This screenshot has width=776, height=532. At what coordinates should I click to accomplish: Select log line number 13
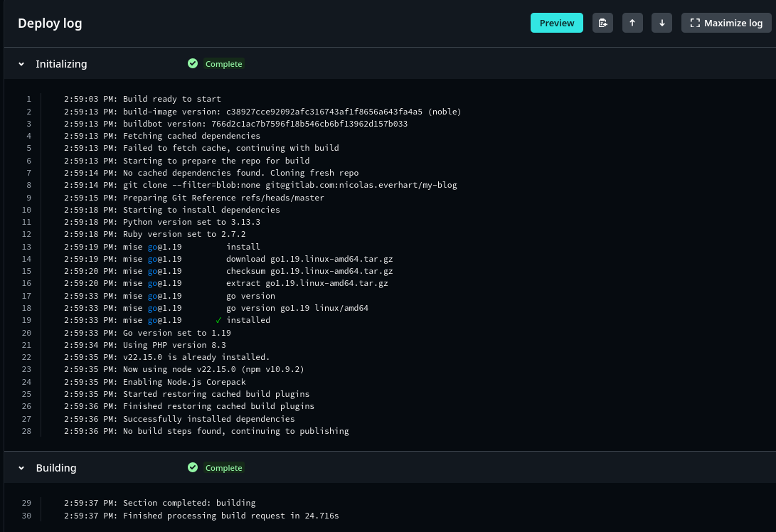[27, 247]
